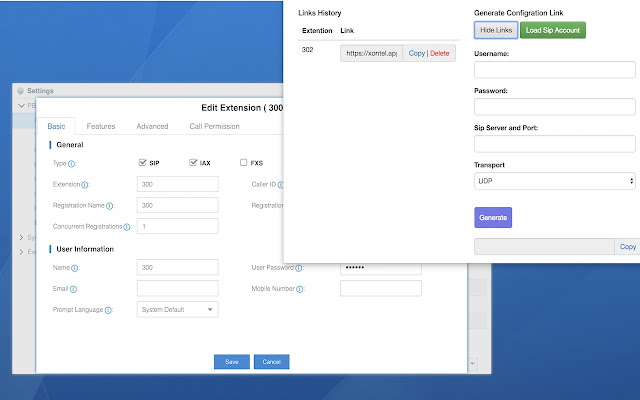Focus the Password input in link generator
Image resolution: width=640 pixels, height=400 pixels.
pos(555,107)
